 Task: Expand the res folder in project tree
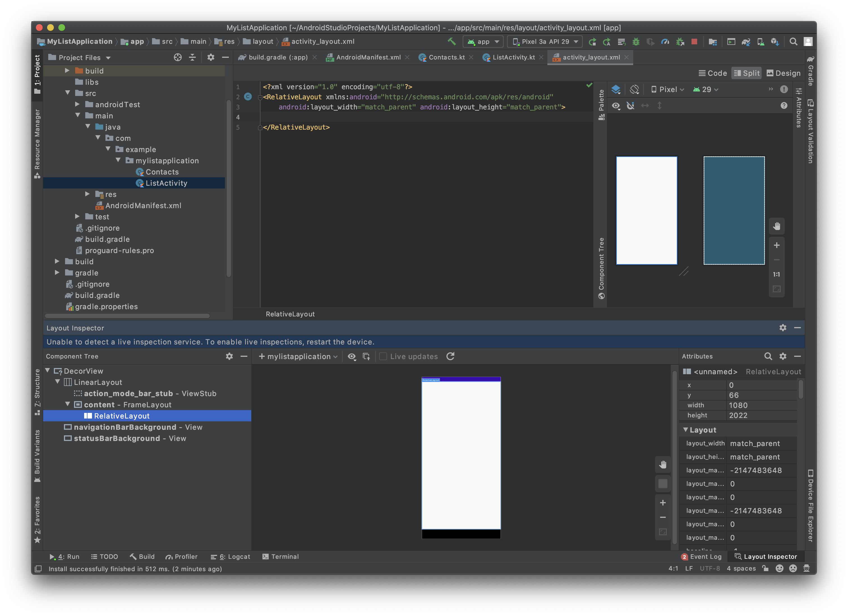click(87, 194)
